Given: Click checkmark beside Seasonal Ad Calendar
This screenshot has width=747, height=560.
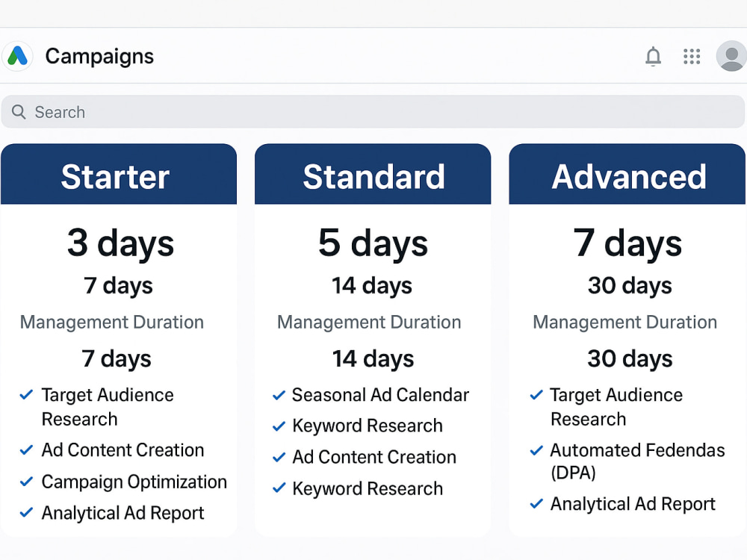Looking at the screenshot, I should pos(279,395).
